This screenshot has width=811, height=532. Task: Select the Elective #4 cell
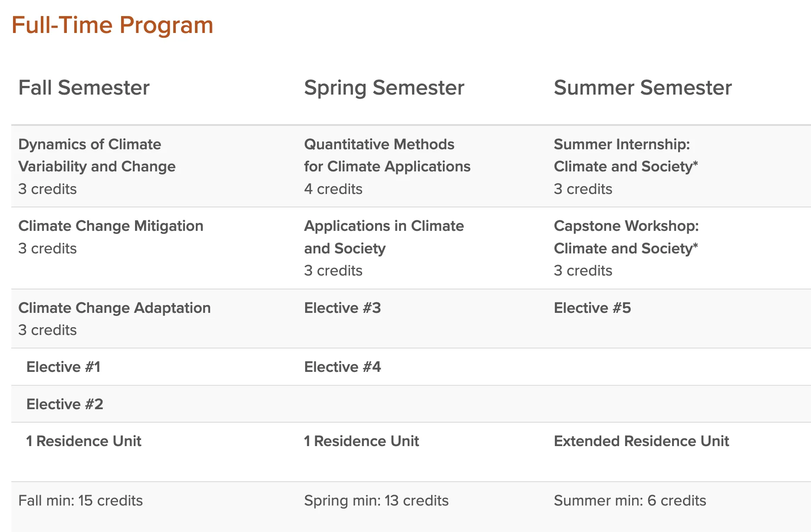click(342, 367)
